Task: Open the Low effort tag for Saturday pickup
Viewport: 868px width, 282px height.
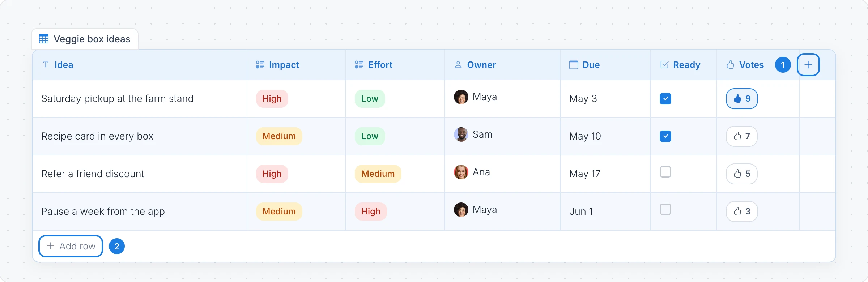Action: (x=370, y=99)
